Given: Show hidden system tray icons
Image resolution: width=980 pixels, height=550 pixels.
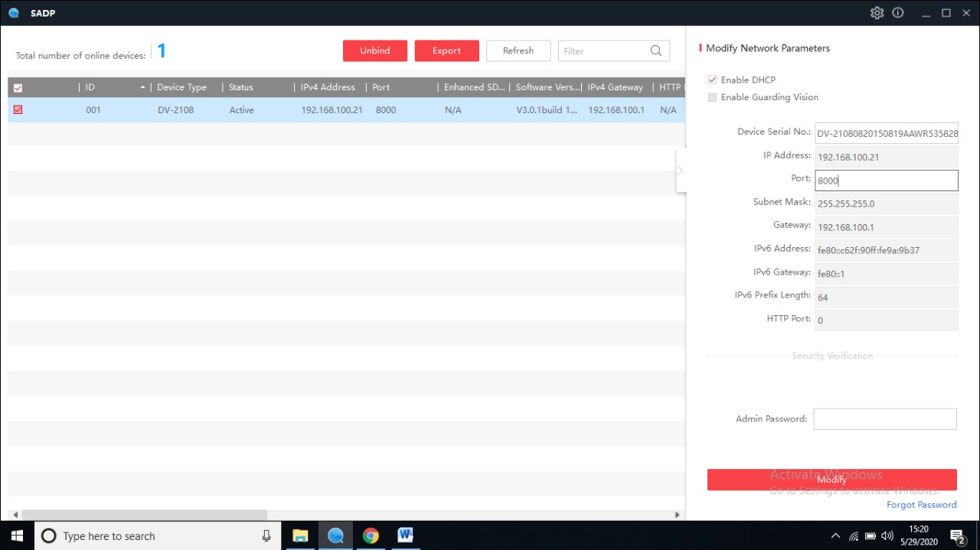Looking at the screenshot, I should click(x=835, y=535).
